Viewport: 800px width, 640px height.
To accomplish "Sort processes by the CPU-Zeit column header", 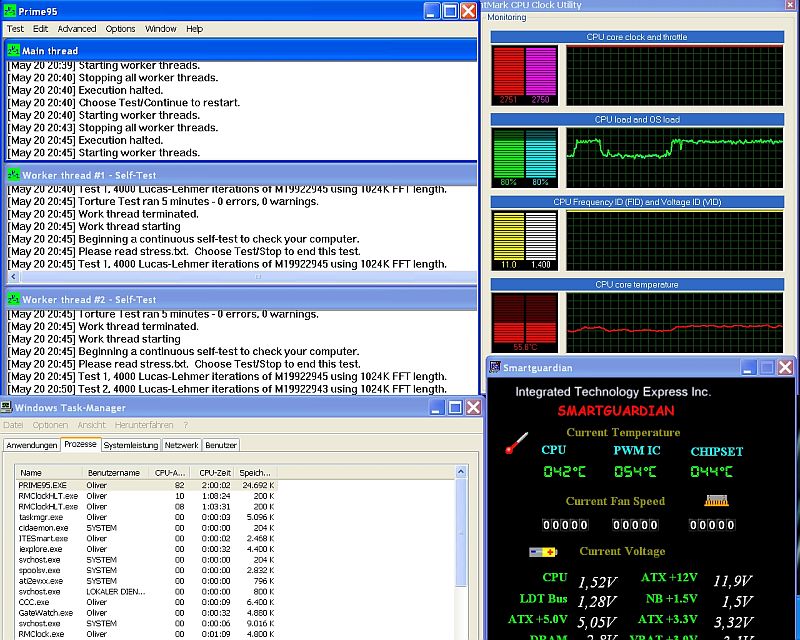I will pyautogui.click(x=213, y=473).
